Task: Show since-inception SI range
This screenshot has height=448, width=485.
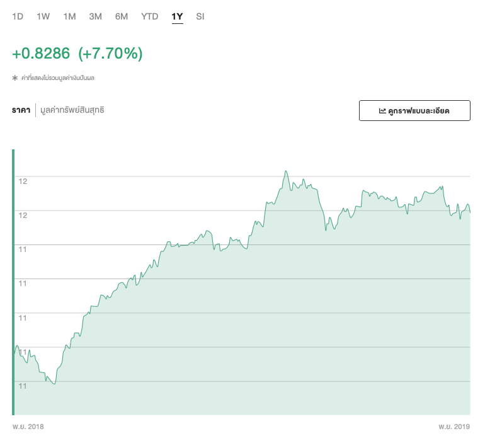Action: click(x=200, y=16)
